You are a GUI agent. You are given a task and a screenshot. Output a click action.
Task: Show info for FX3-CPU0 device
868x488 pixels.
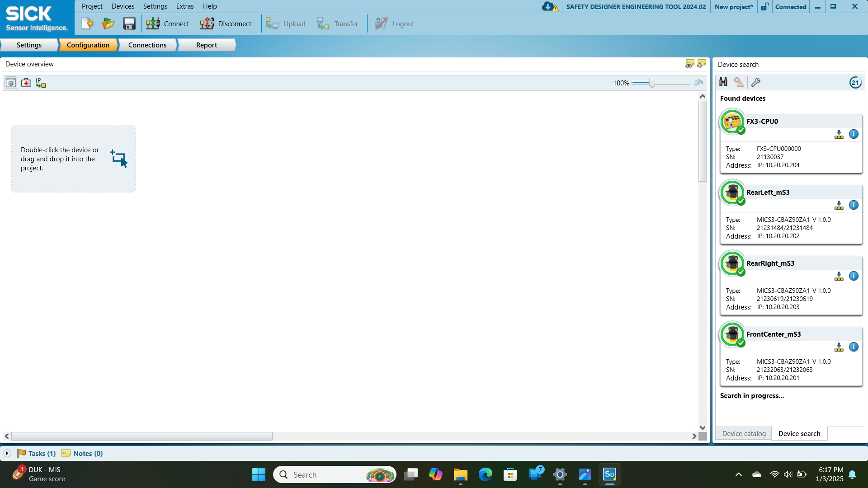click(854, 134)
